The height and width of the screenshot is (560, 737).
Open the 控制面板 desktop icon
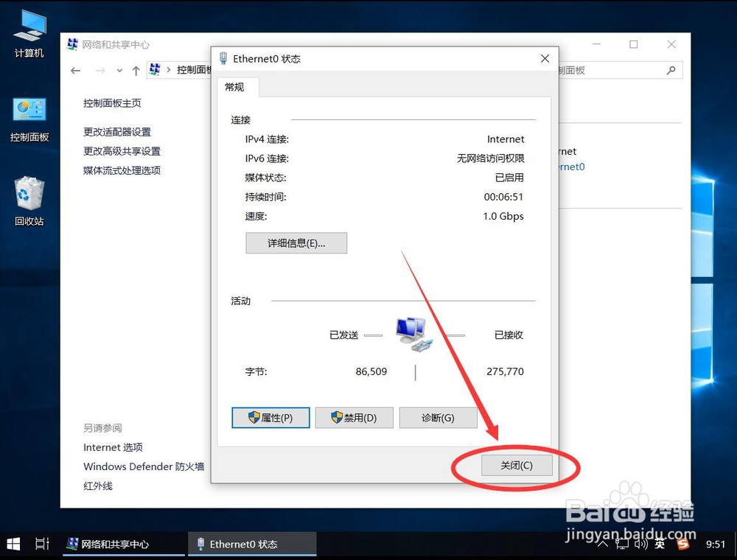[29, 120]
